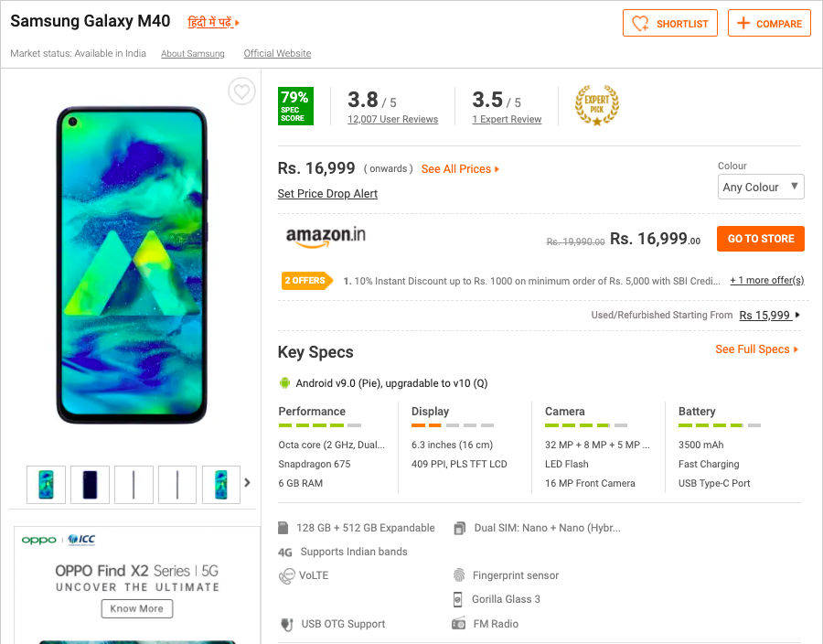The image size is (823, 644).
Task: Click the fingerprint sensor icon
Action: 459,575
